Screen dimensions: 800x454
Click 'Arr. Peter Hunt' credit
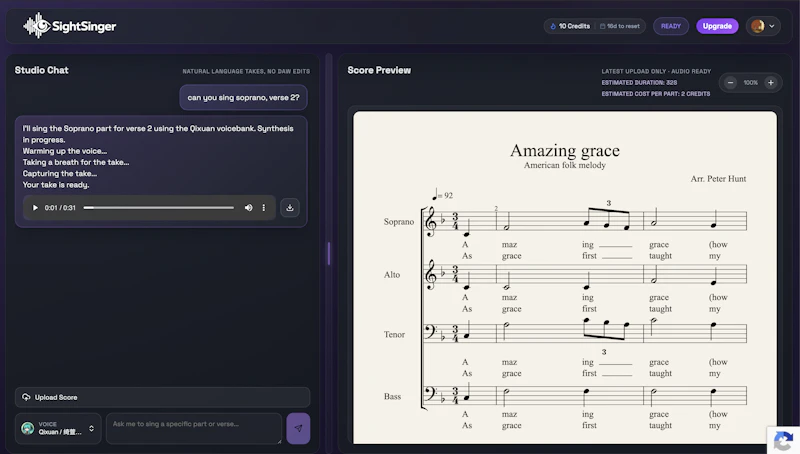click(718, 179)
